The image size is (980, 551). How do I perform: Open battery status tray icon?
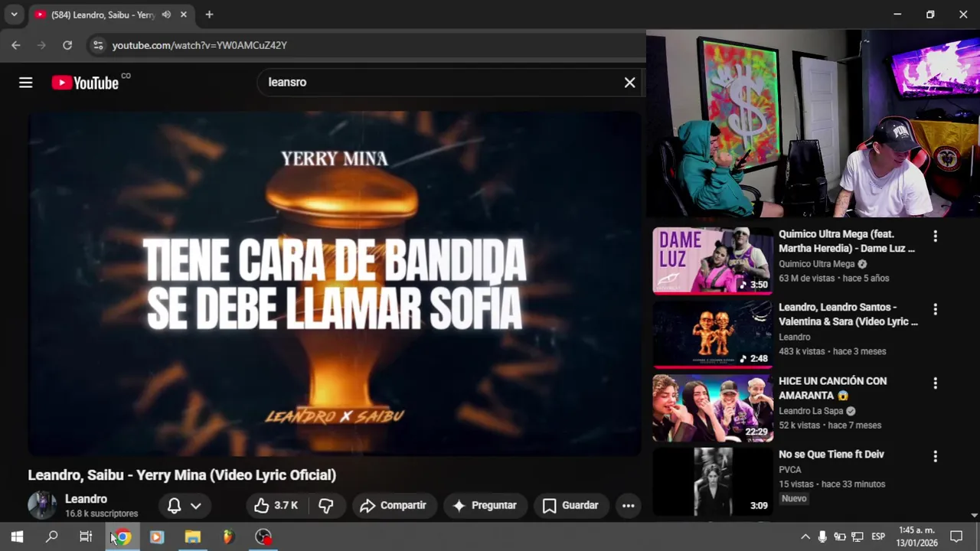pyautogui.click(x=840, y=536)
